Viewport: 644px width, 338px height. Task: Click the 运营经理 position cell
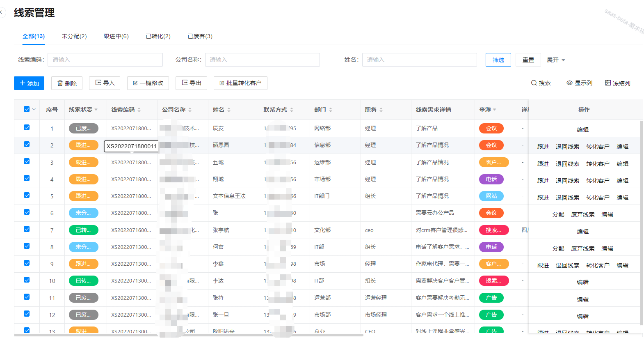tap(376, 298)
